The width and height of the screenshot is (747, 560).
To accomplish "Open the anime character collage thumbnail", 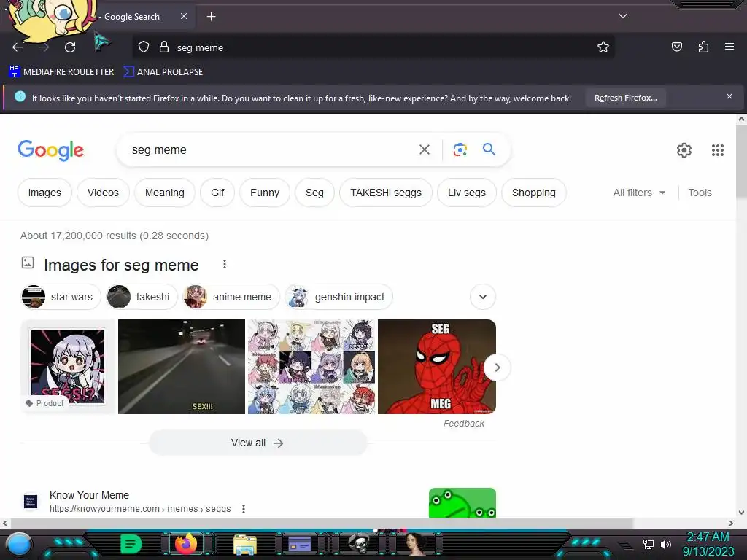I will point(311,366).
